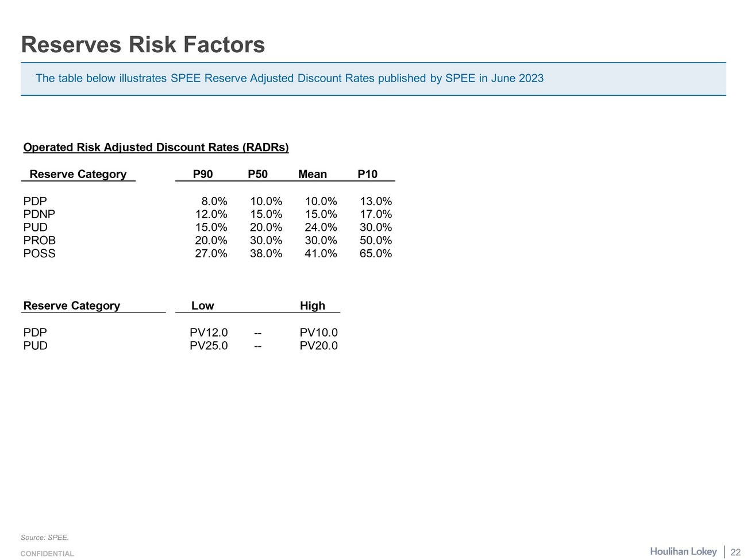
Task: Select the 65.0% POSS P10 value
Action: tap(375, 254)
